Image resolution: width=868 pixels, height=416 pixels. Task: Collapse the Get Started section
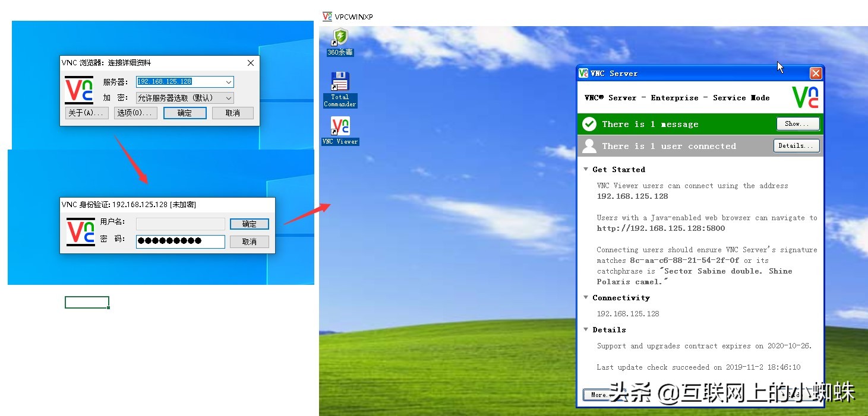coord(586,169)
